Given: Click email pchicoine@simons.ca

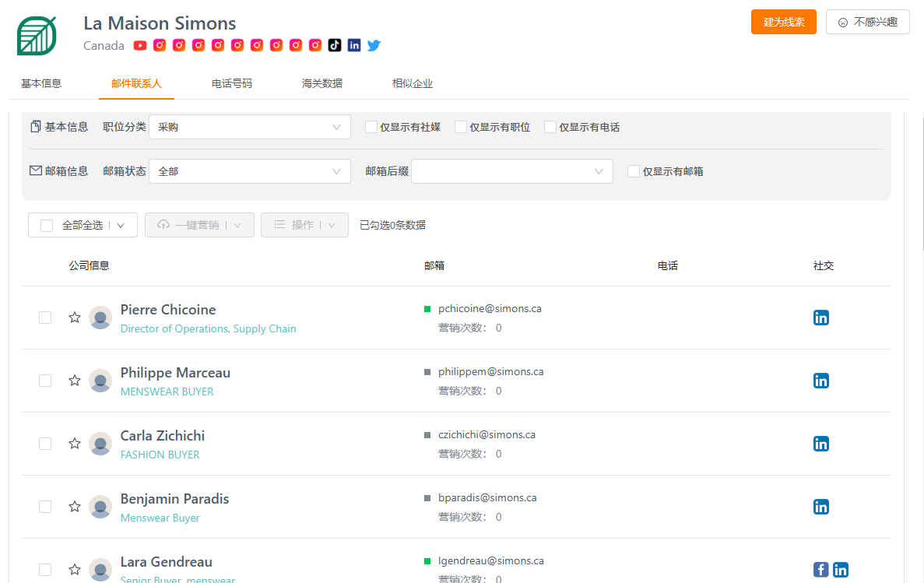Looking at the screenshot, I should click(490, 309).
